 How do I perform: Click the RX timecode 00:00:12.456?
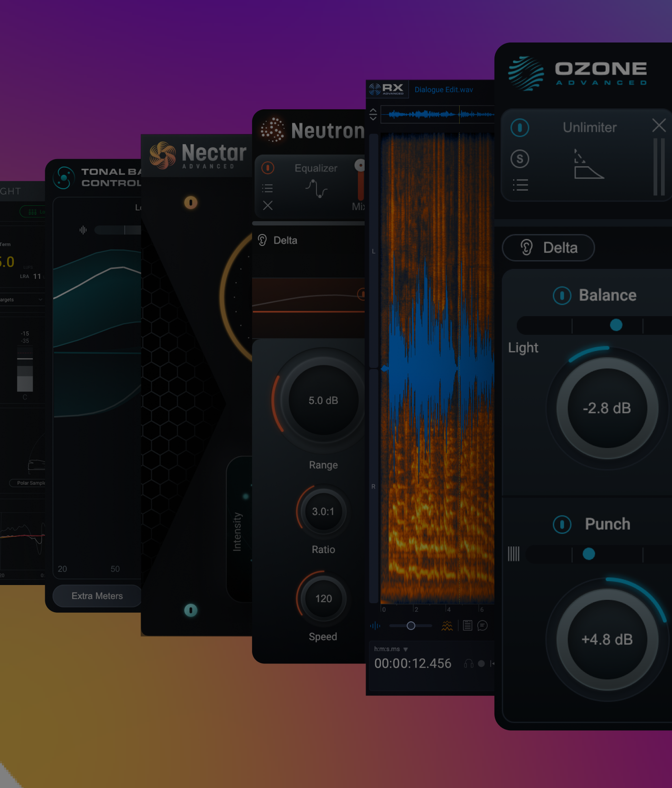(x=413, y=663)
